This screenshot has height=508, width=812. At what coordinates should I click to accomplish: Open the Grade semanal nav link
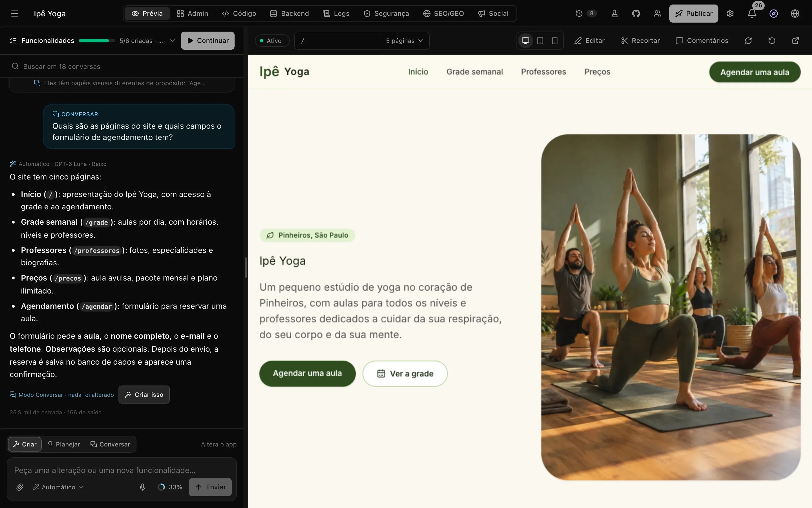tap(475, 72)
